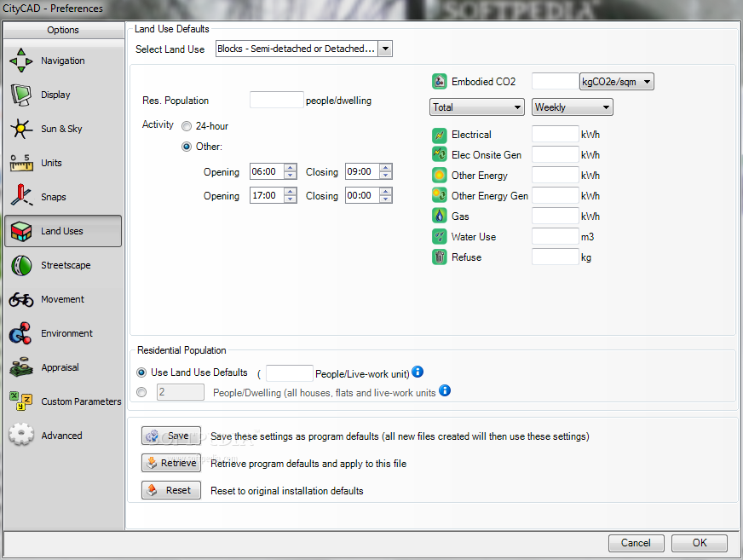Switch to the Display options page

click(x=63, y=95)
